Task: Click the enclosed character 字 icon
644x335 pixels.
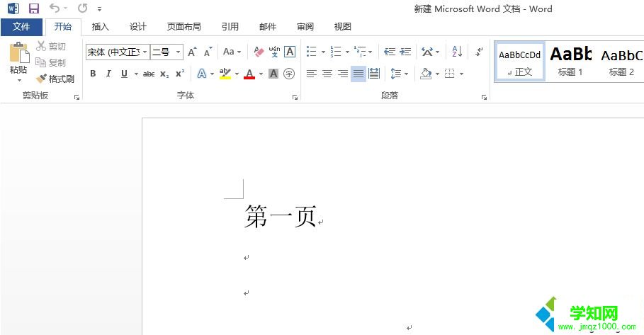Action: tap(289, 74)
